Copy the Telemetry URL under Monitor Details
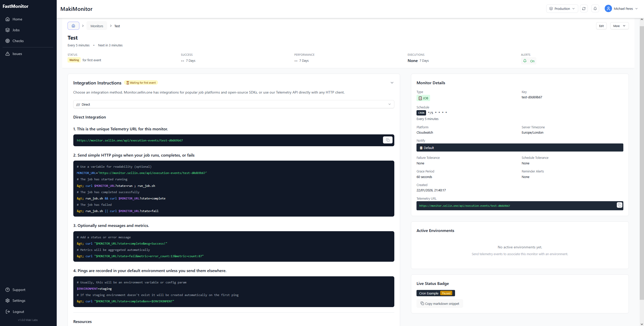 [x=619, y=205]
